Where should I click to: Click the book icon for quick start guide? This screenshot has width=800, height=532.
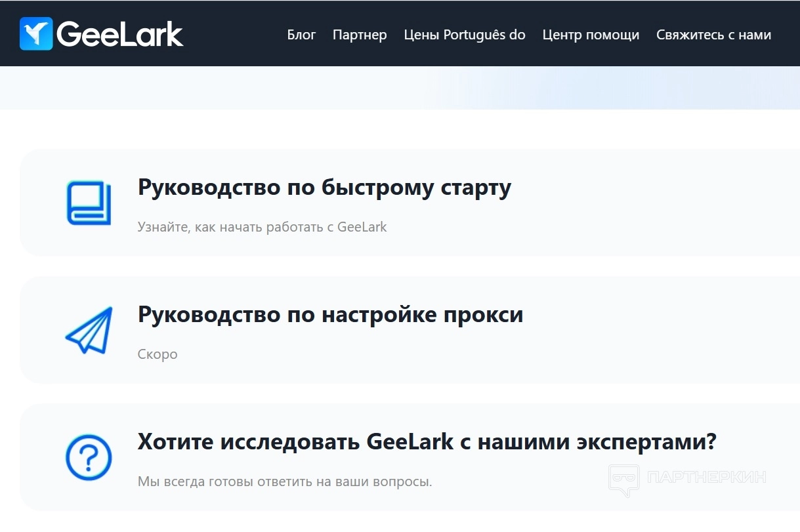click(x=89, y=203)
